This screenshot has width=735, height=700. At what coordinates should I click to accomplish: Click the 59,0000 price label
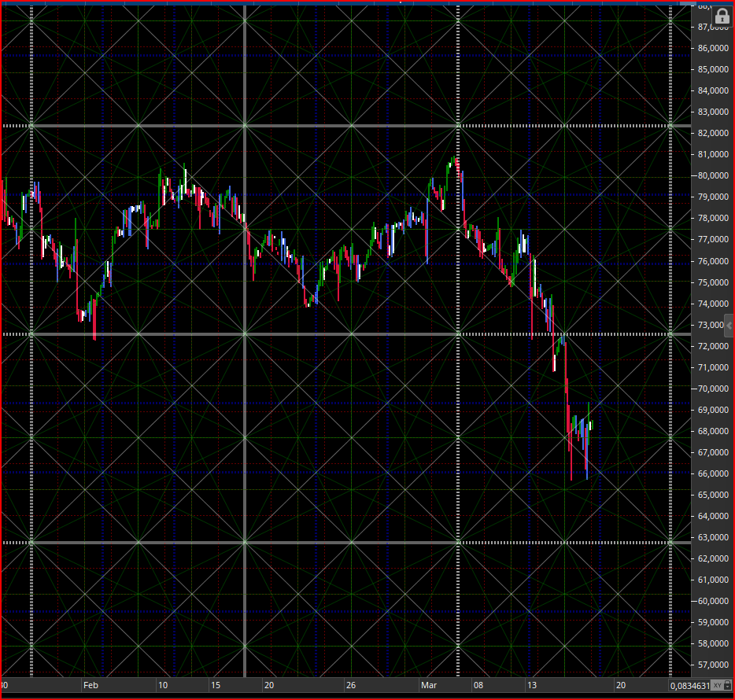[x=713, y=622]
